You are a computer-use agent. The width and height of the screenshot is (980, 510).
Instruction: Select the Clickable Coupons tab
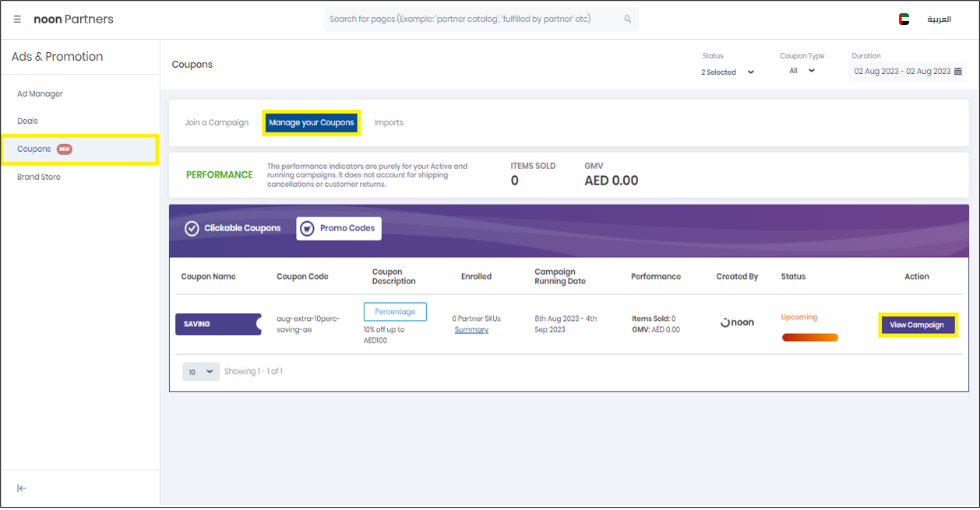pyautogui.click(x=233, y=228)
